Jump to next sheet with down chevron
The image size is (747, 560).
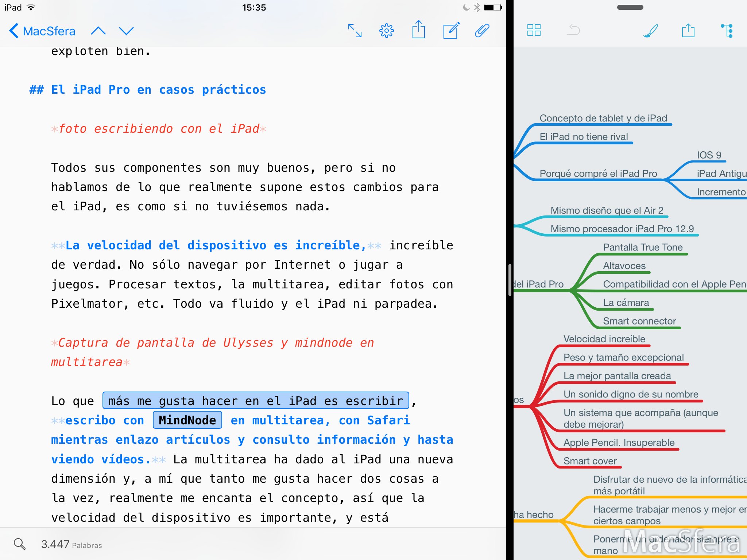[x=126, y=31]
